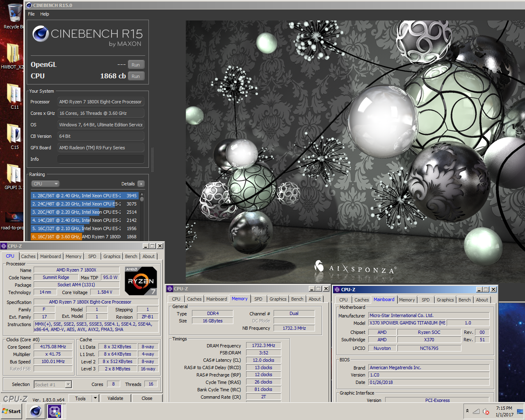
Task: Click title bar icon of CPU-Z Memory window
Action: tap(170, 289)
